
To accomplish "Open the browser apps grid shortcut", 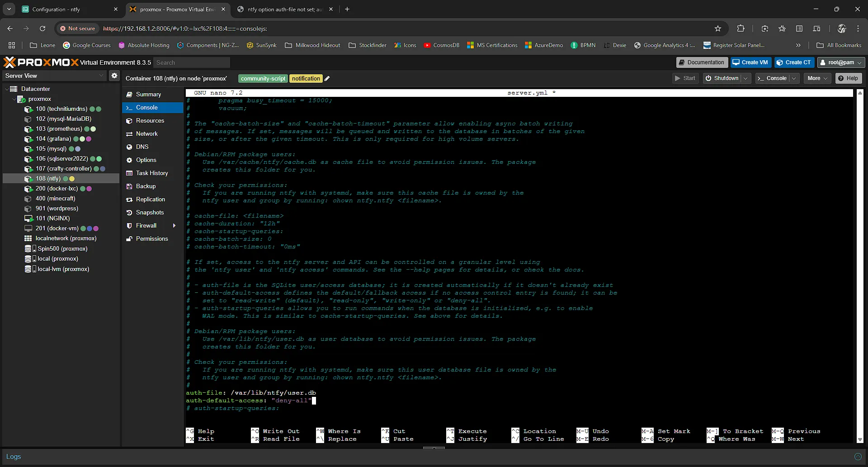I will 12,45.
